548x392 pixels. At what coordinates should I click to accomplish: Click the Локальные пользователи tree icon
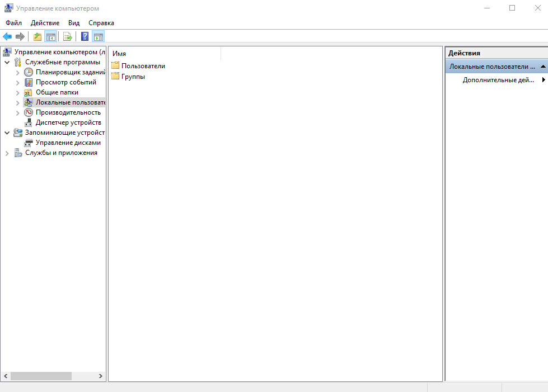click(29, 102)
